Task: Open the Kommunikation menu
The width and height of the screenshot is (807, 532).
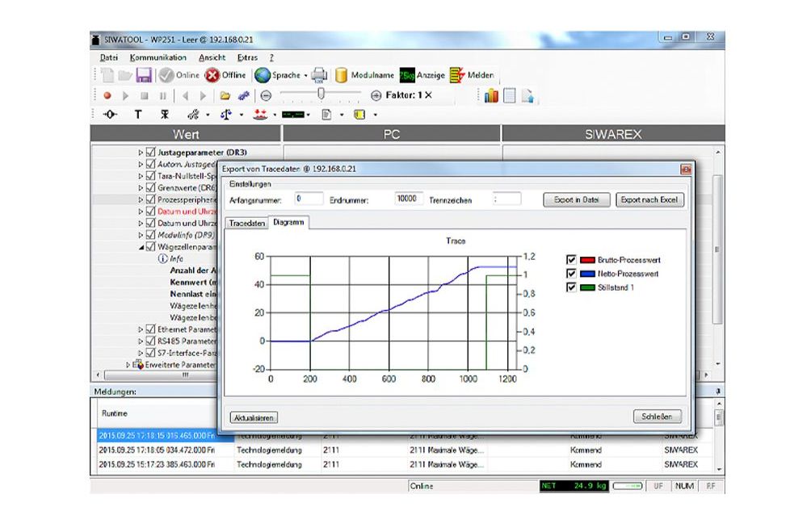Action: click(x=158, y=57)
